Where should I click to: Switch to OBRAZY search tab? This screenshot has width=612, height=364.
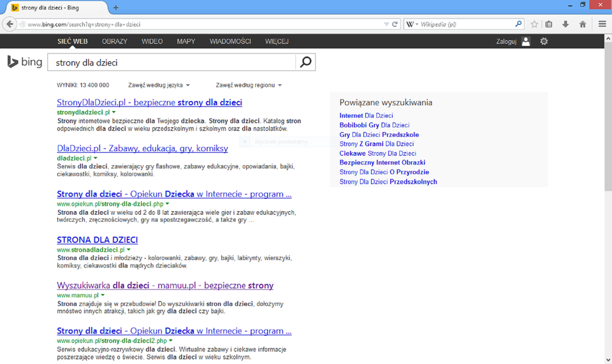pyautogui.click(x=115, y=41)
